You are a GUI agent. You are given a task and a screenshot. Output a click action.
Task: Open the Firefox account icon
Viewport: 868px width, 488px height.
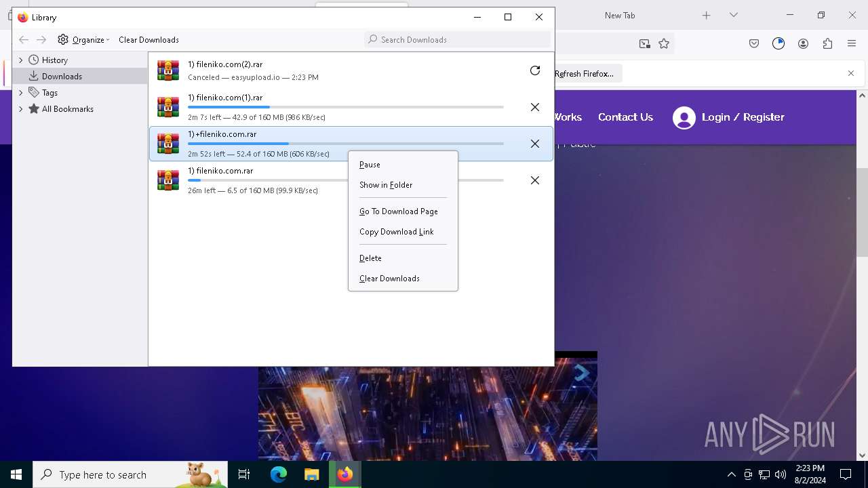(803, 43)
